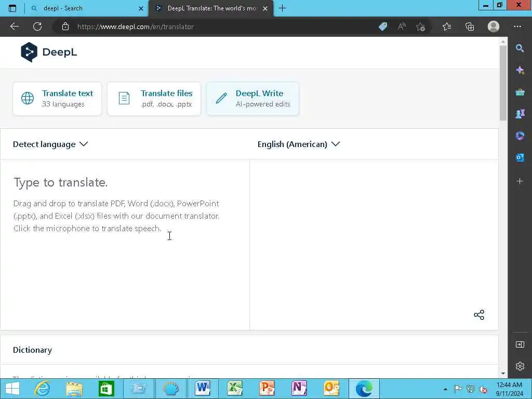The height and width of the screenshot is (399, 532).
Task: Open shopping price tag icon
Action: pyautogui.click(x=383, y=26)
